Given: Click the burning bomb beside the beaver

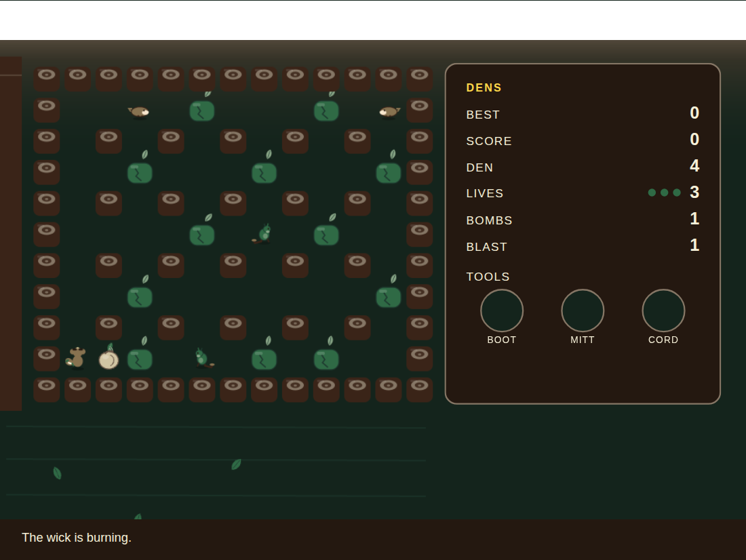Looking at the screenshot, I should pos(109,358).
